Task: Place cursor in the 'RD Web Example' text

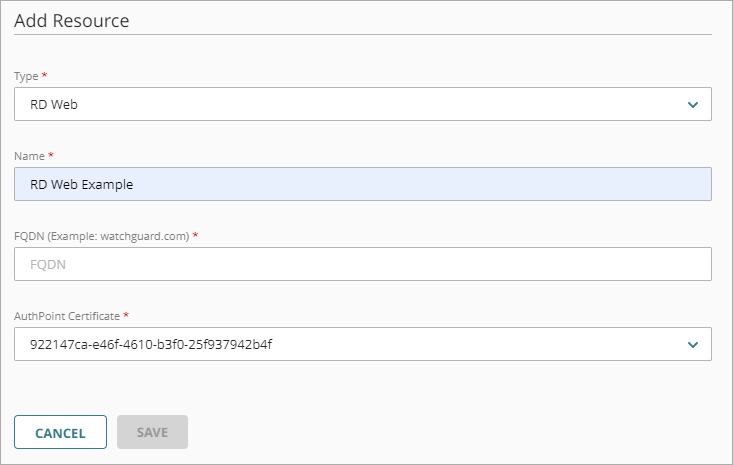Action: (x=82, y=184)
